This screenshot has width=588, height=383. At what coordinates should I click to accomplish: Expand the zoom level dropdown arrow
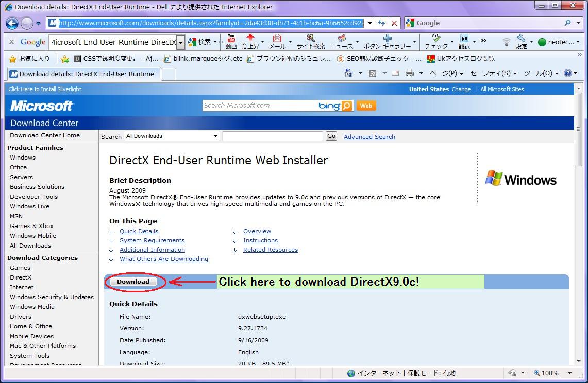(x=569, y=373)
